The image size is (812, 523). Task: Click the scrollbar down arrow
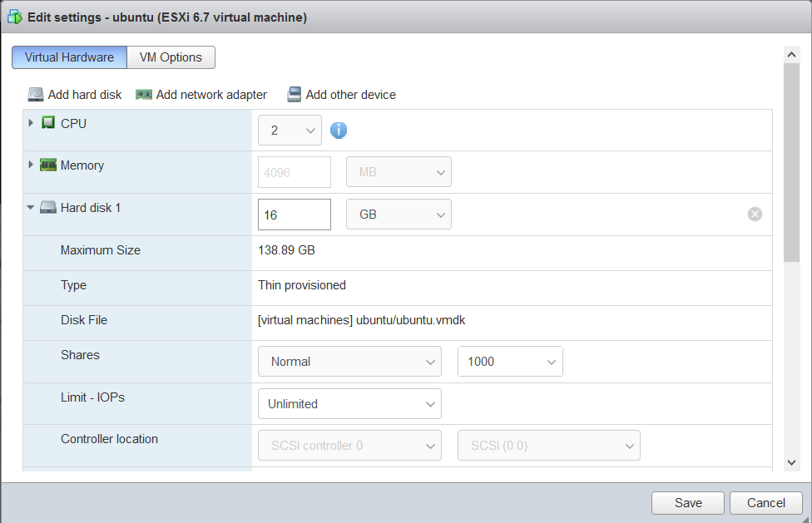(791, 462)
